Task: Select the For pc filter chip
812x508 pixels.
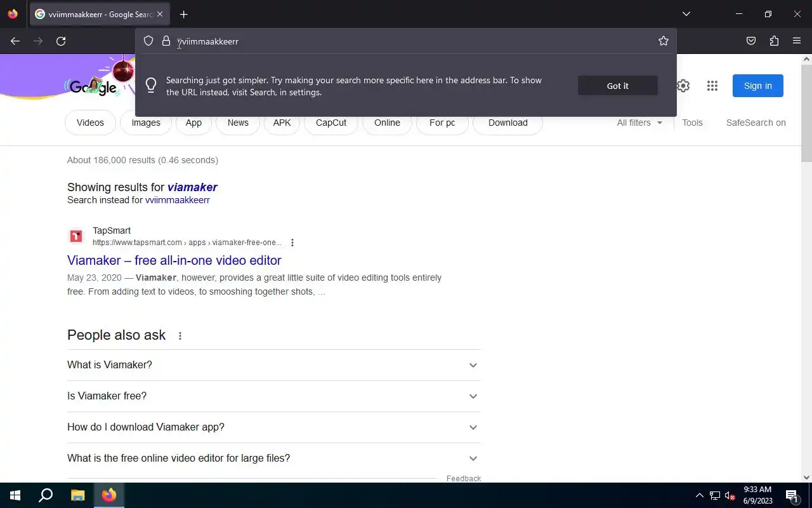Action: coord(442,123)
